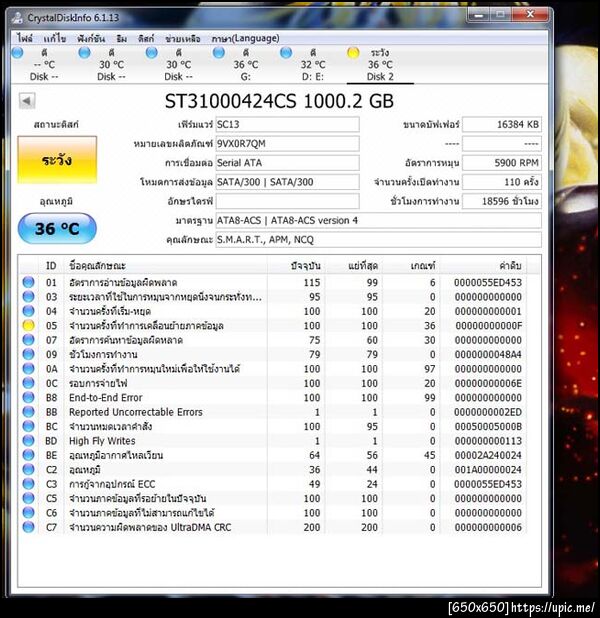600x618 pixels.
Task: Click the interface field Serial ATA
Action: pyautogui.click(x=287, y=163)
